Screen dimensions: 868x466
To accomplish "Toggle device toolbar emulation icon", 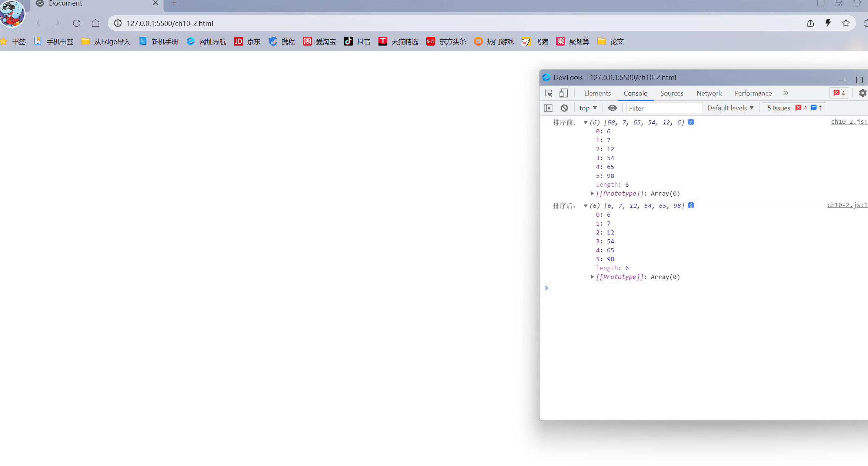I will click(563, 93).
